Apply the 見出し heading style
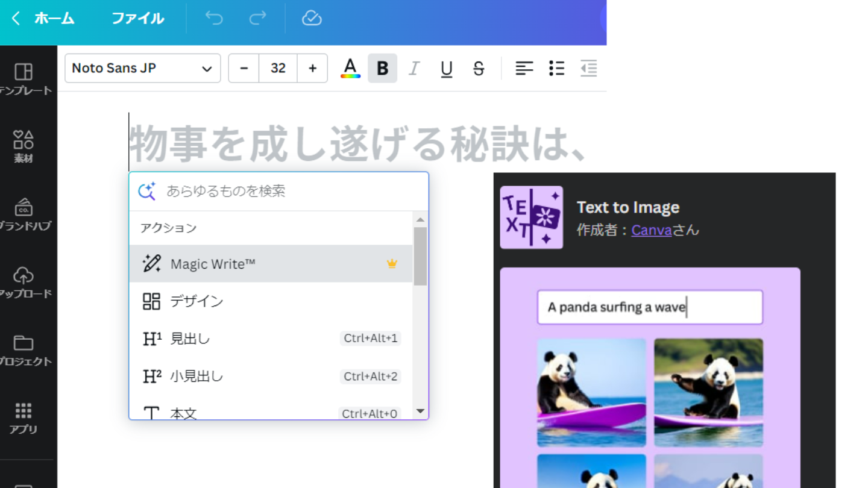The image size is (868, 488). (271, 339)
